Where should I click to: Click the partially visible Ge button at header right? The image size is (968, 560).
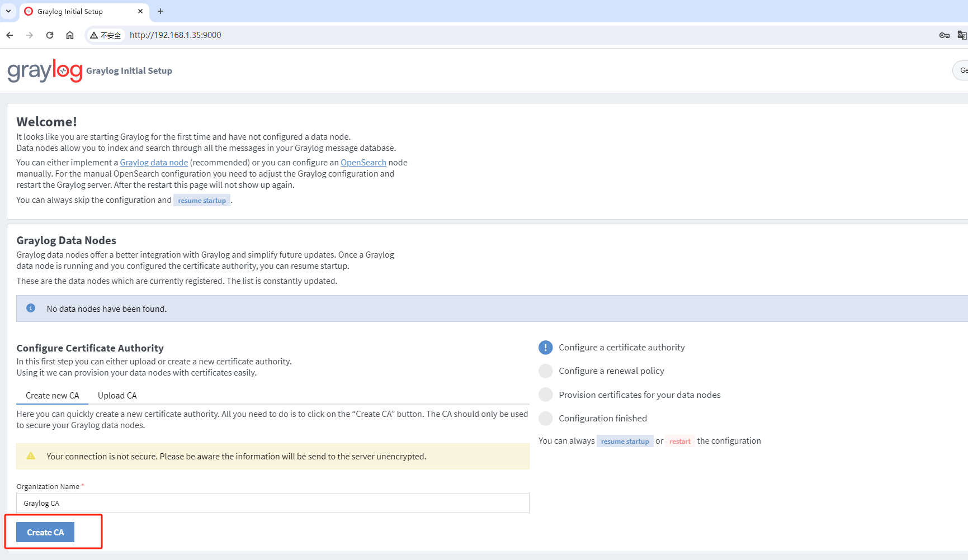click(x=961, y=70)
